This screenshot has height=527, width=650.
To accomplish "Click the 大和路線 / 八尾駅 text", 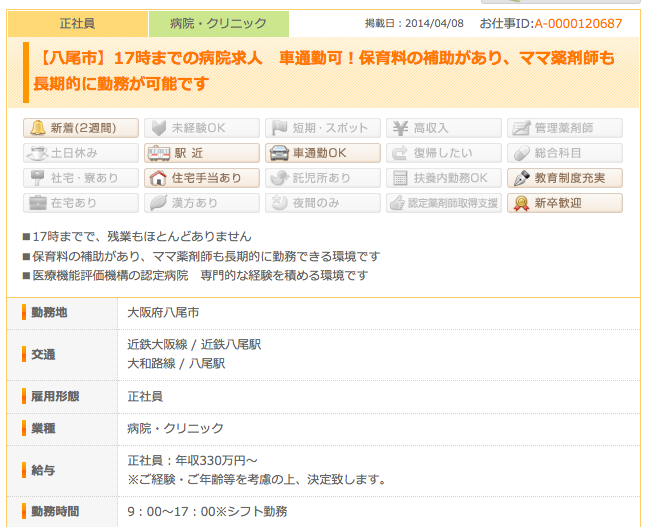I will pyautogui.click(x=176, y=364).
